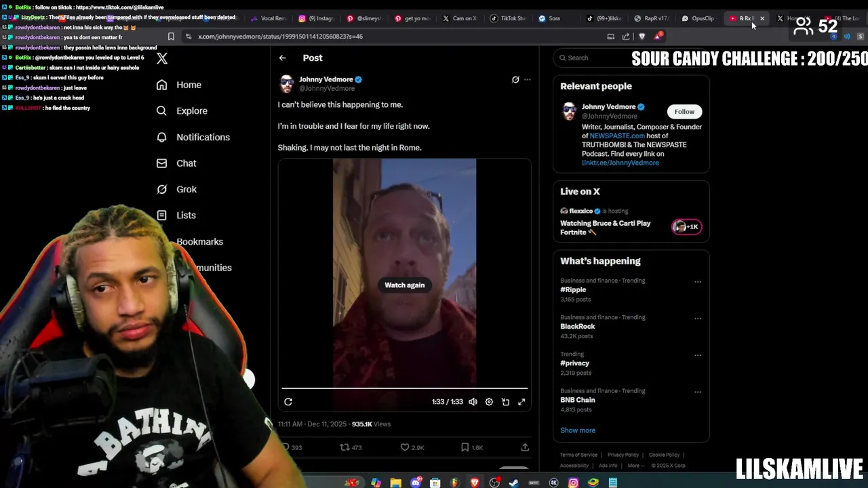The image size is (868, 488).
Task: Click the share upload icon on post
Action: pyautogui.click(x=525, y=447)
